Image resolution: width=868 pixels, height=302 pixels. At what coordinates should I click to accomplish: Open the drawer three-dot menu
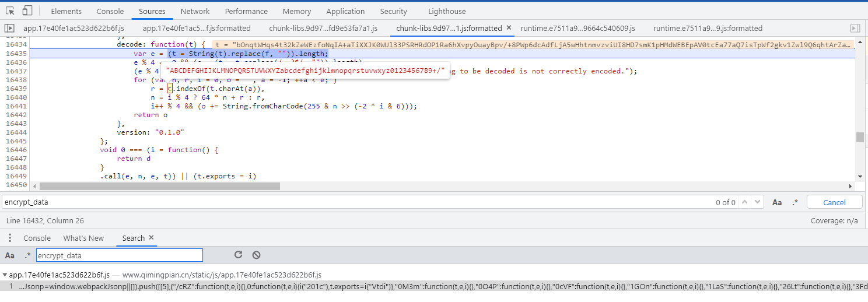(x=10, y=238)
